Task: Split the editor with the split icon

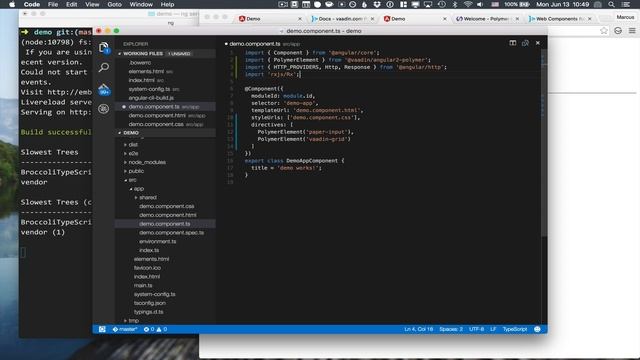Action: [x=513, y=43]
